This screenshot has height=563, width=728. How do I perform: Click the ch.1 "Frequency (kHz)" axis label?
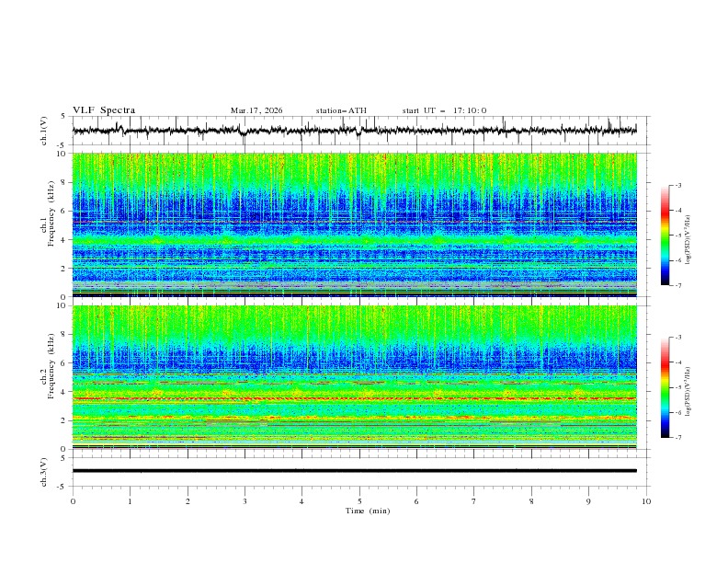(x=51, y=214)
